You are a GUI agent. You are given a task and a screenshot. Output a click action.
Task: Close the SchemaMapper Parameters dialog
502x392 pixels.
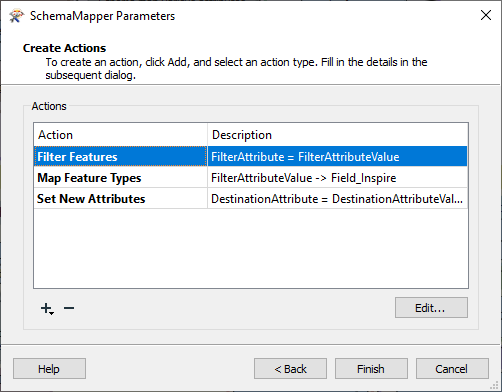point(486,15)
